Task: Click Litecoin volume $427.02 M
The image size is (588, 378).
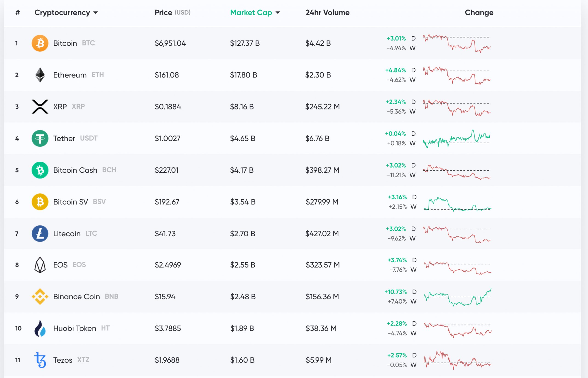Action: 322,233
